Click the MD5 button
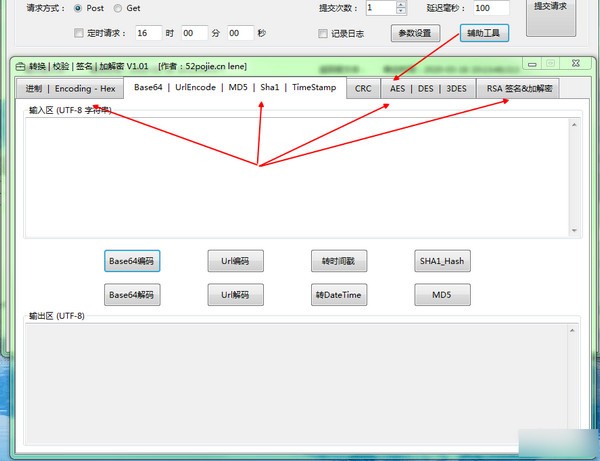600x461 pixels. pos(442,295)
